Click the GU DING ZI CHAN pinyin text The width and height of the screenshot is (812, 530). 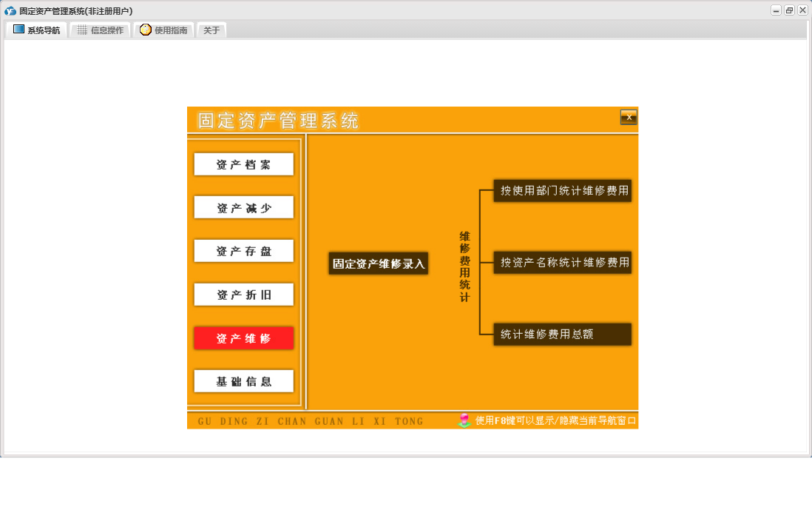click(x=311, y=421)
